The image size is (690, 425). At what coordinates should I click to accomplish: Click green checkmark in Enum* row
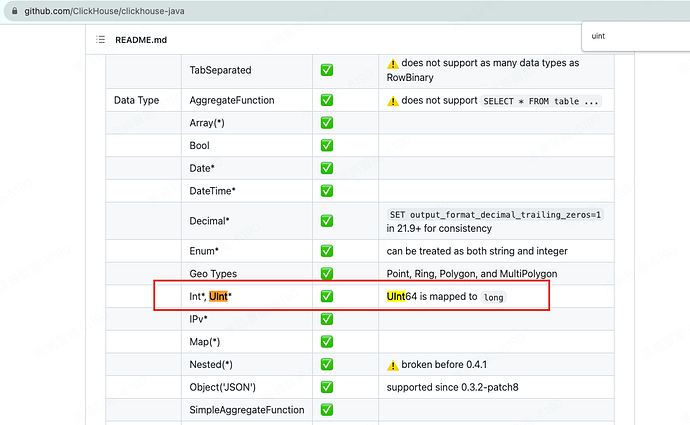click(x=327, y=251)
